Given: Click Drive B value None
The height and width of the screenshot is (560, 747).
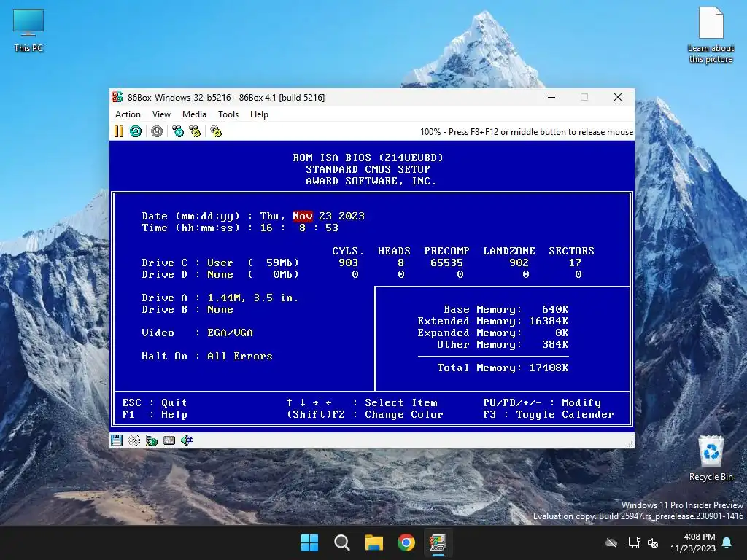Looking at the screenshot, I should pos(220,309).
